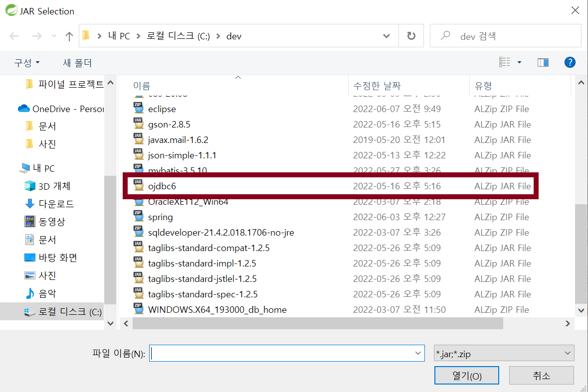
Task: Select taglibs-standard-impl-1.2.5 JAR icon
Action: pos(138,262)
